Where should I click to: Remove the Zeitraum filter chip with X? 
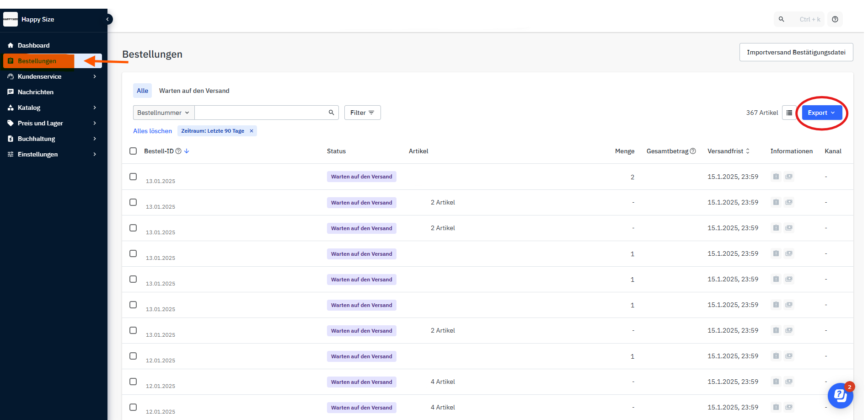[252, 131]
